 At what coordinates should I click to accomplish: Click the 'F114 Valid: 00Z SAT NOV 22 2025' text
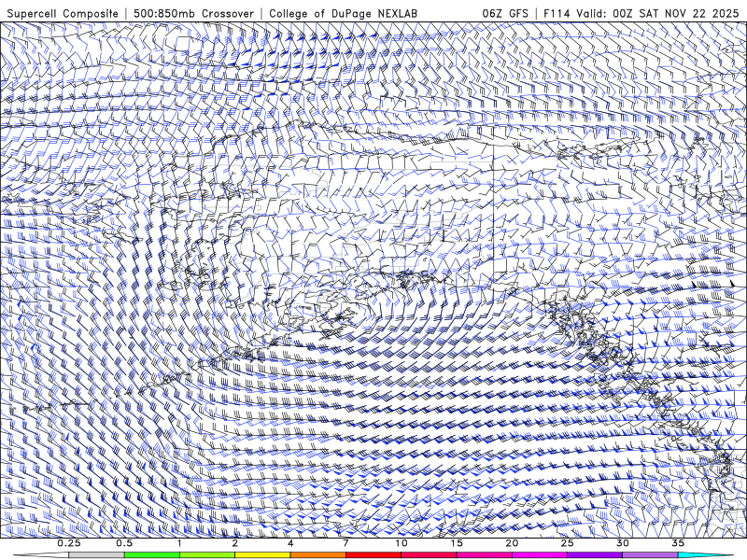[641, 14]
